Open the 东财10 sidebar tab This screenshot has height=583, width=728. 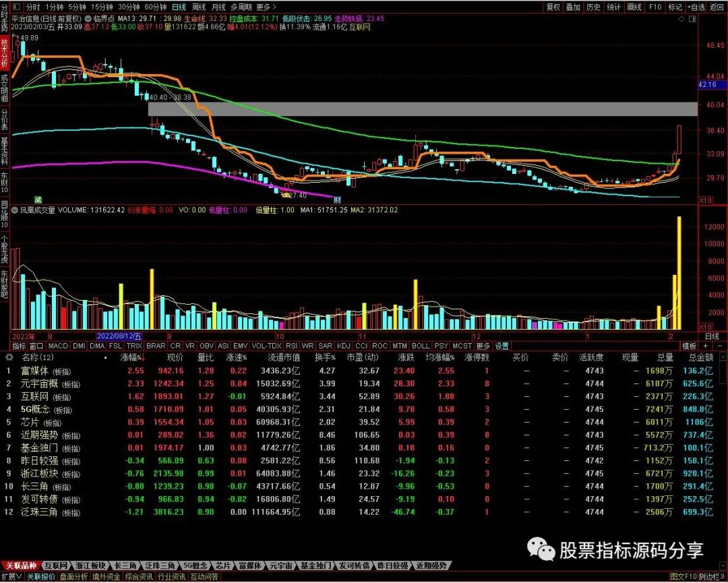4,183
